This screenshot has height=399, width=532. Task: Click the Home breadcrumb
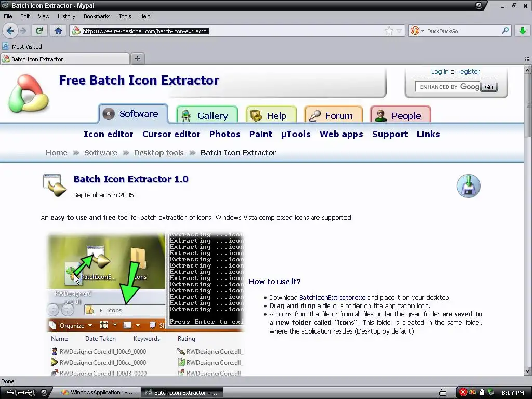[56, 153]
